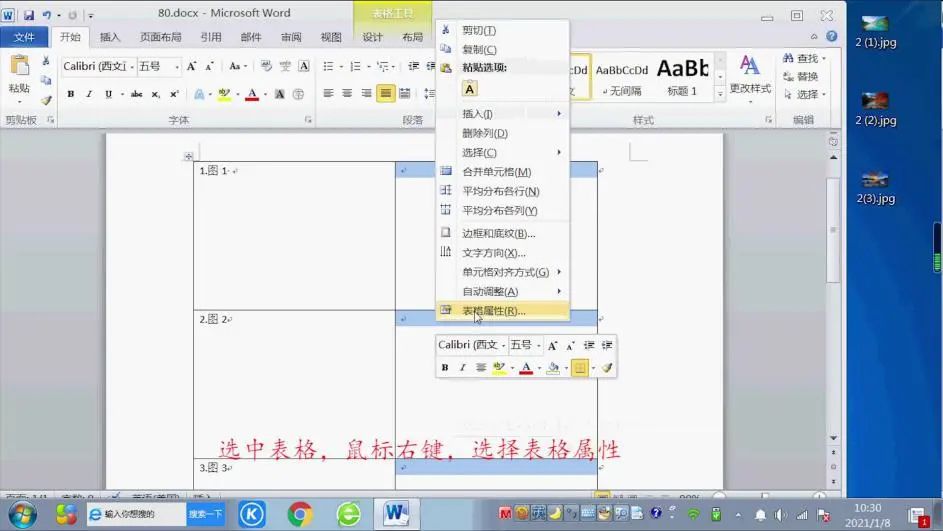Click 替换 Replace button
Image resolution: width=943 pixels, height=531 pixels.
tap(800, 76)
